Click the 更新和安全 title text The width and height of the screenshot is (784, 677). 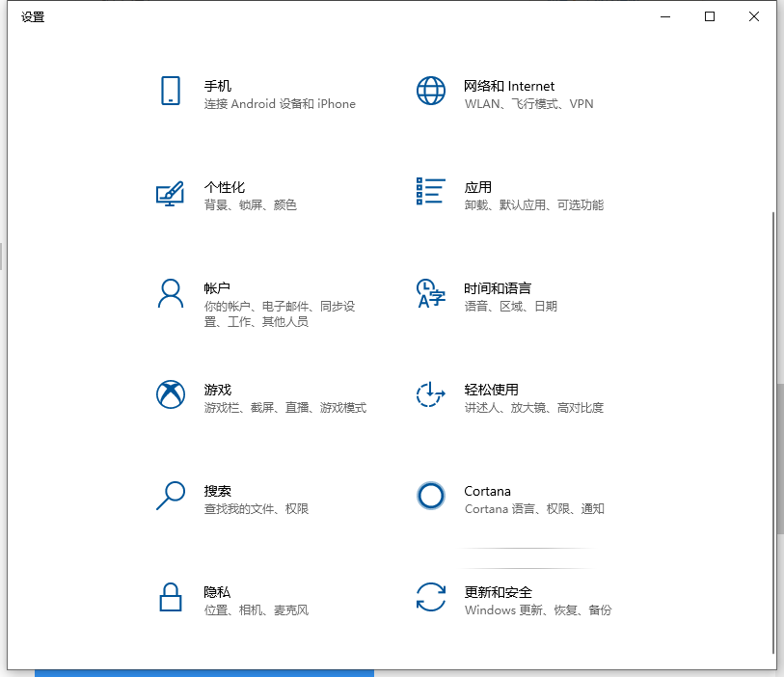point(498,592)
